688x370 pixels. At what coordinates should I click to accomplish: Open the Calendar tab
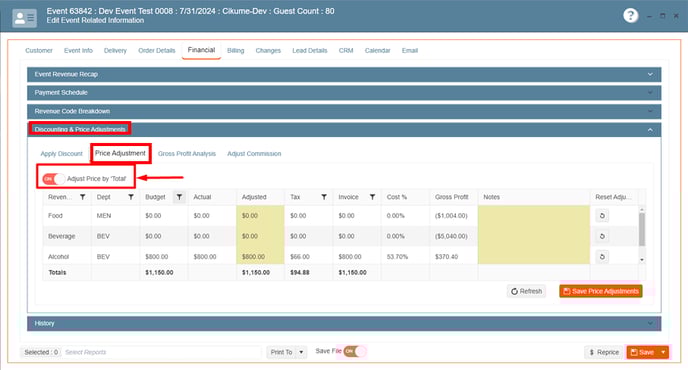377,50
